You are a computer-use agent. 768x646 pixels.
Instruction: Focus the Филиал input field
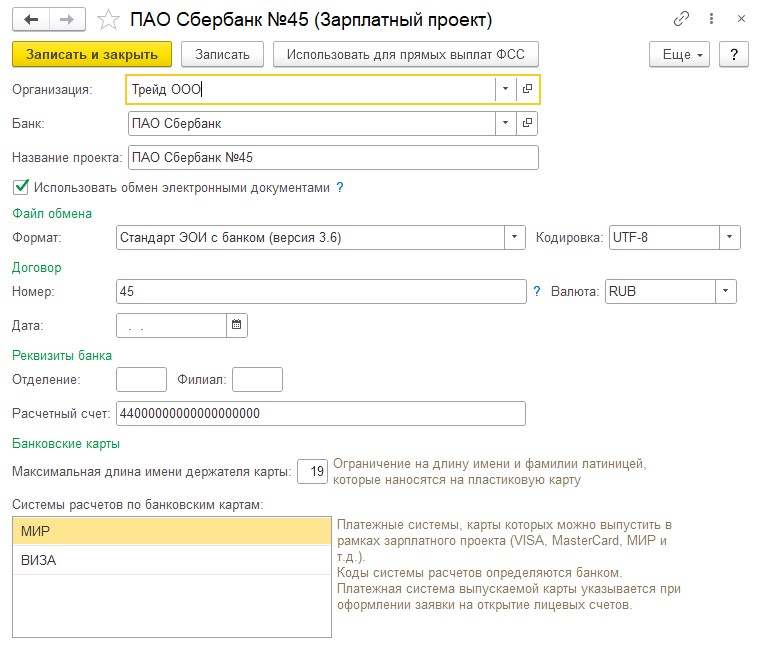258,380
